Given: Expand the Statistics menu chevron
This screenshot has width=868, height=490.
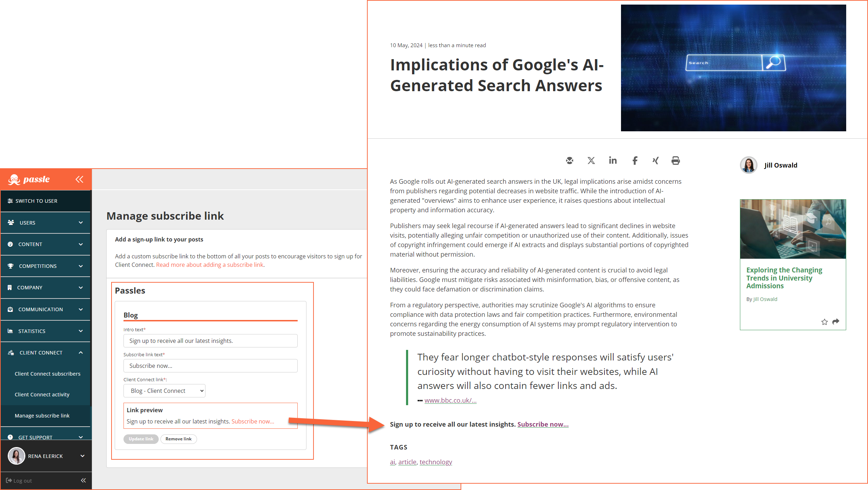Looking at the screenshot, I should (x=81, y=331).
